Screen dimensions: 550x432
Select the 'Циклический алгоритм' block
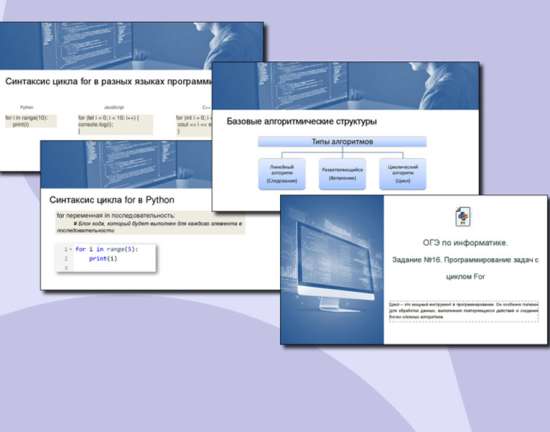click(x=403, y=174)
